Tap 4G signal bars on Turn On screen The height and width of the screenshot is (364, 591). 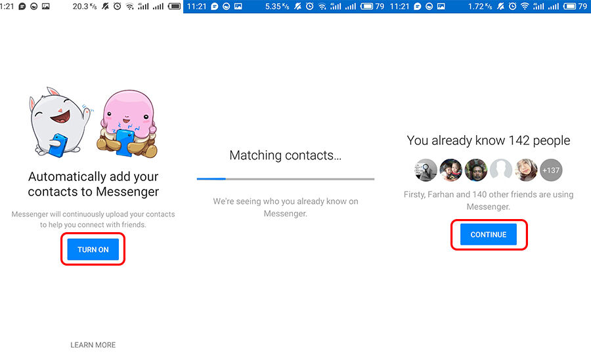(143, 7)
